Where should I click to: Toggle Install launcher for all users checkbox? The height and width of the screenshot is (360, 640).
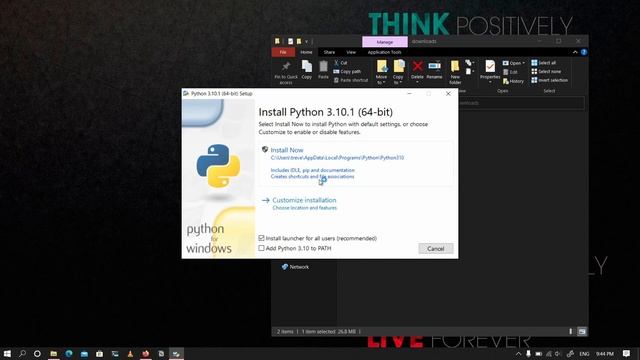pyautogui.click(x=261, y=238)
